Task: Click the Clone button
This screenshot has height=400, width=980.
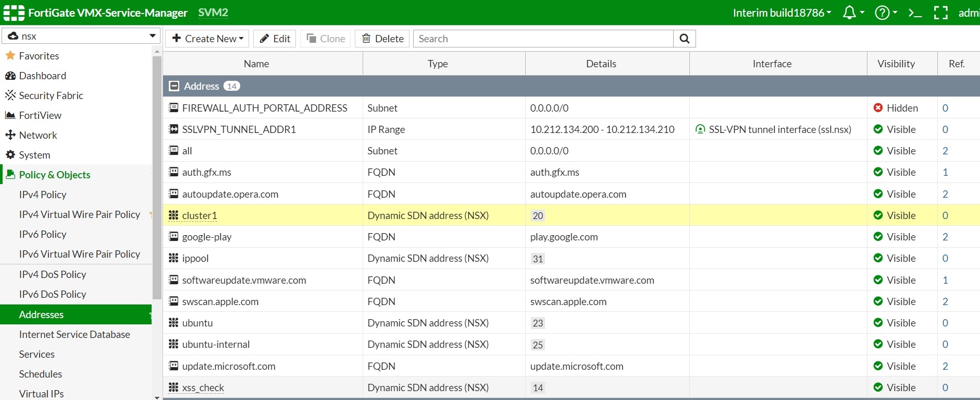Action: coord(326,39)
